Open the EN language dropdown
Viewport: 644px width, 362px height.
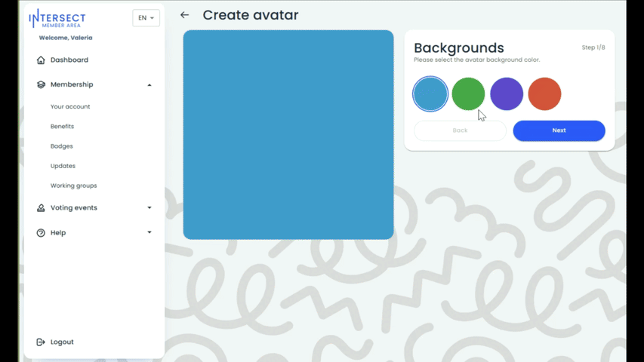pyautogui.click(x=146, y=18)
